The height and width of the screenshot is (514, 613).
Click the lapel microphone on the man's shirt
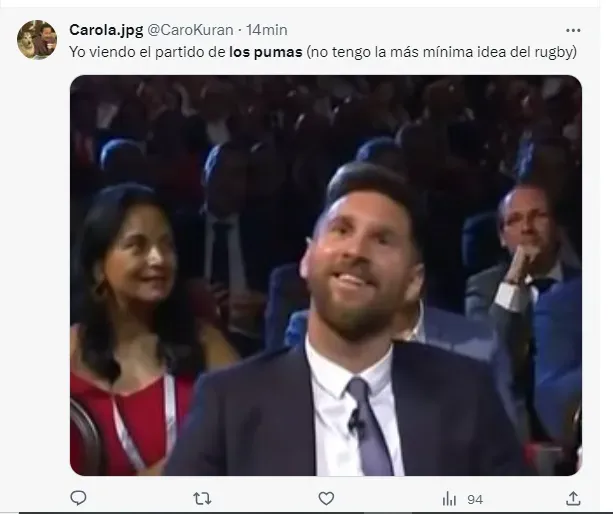[x=355, y=424]
